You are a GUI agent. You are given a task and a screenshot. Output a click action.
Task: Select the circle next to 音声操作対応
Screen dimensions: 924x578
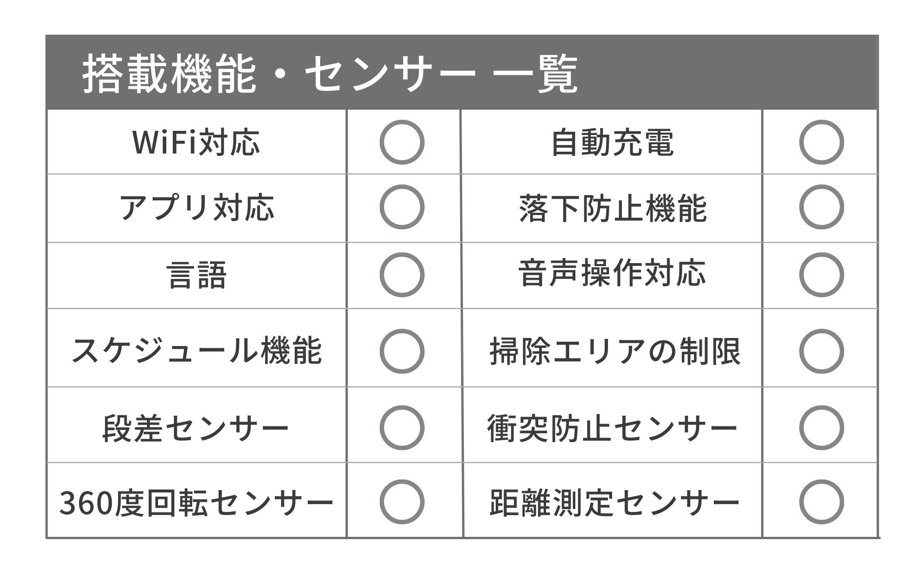pyautogui.click(x=821, y=275)
